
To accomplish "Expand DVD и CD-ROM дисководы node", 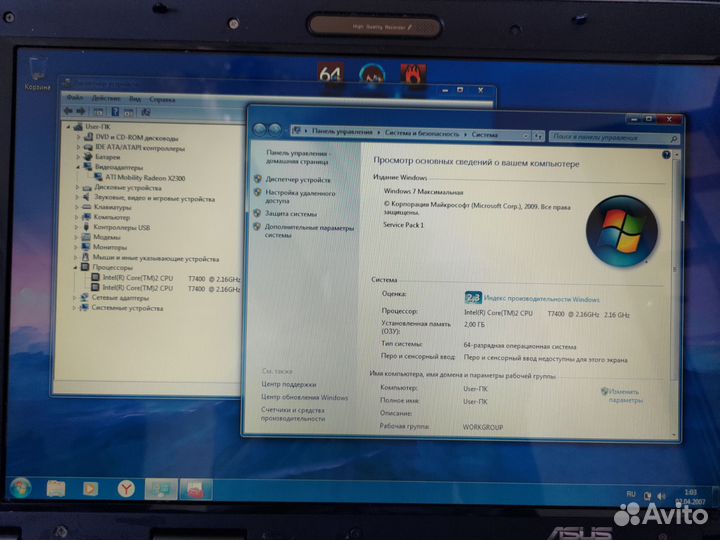I will click(78, 137).
